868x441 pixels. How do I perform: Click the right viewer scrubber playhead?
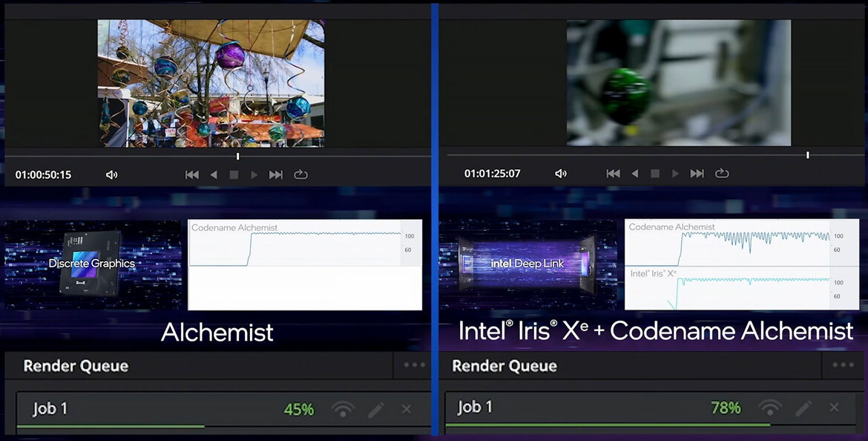(808, 155)
